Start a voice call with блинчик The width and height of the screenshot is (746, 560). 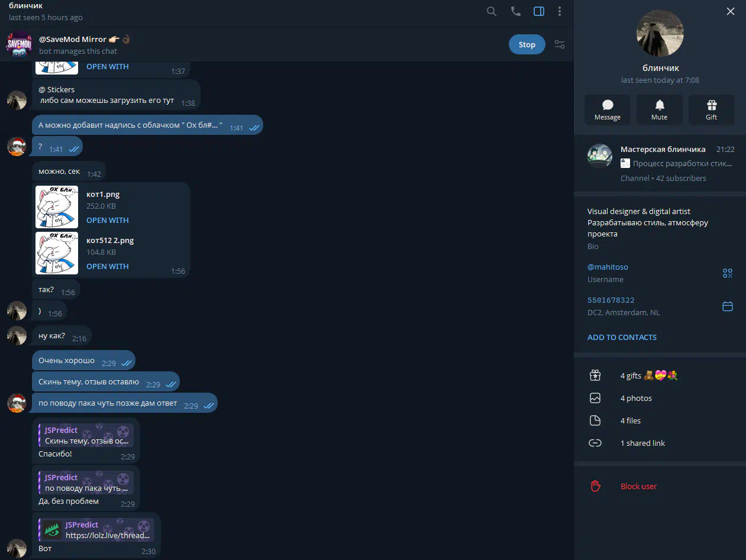click(515, 11)
